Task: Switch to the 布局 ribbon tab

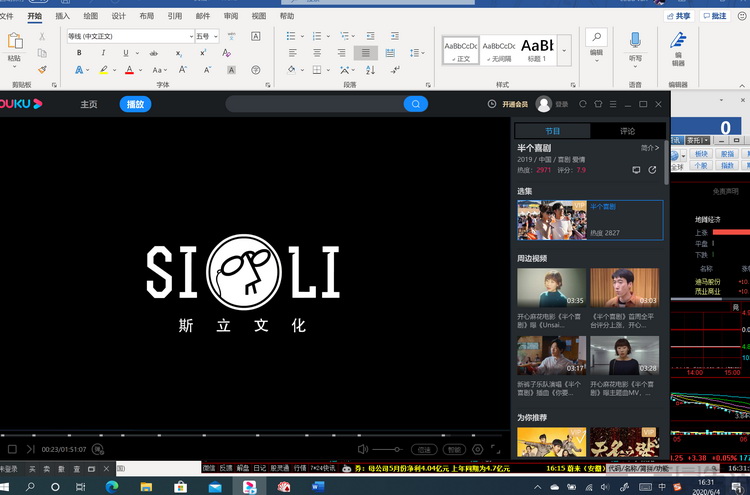Action: pyautogui.click(x=146, y=16)
